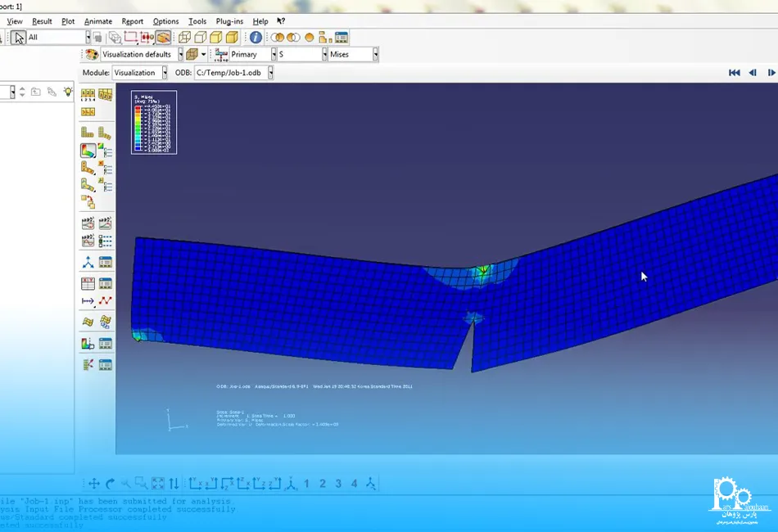Viewport: 778px width, 532px height.
Task: Click Animate Time History icon
Action: 105,223
